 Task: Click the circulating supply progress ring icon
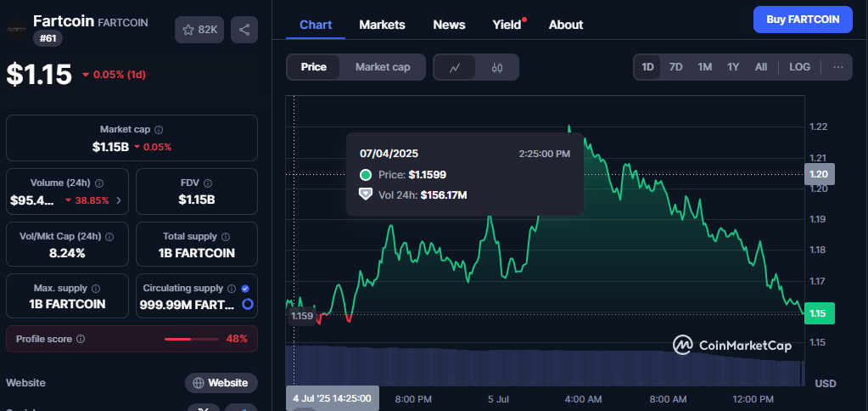(248, 304)
